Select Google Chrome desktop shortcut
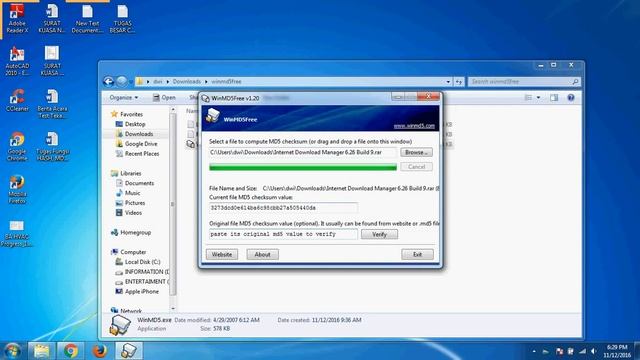Screen dimensions: 640x360 pyautogui.click(x=17, y=146)
